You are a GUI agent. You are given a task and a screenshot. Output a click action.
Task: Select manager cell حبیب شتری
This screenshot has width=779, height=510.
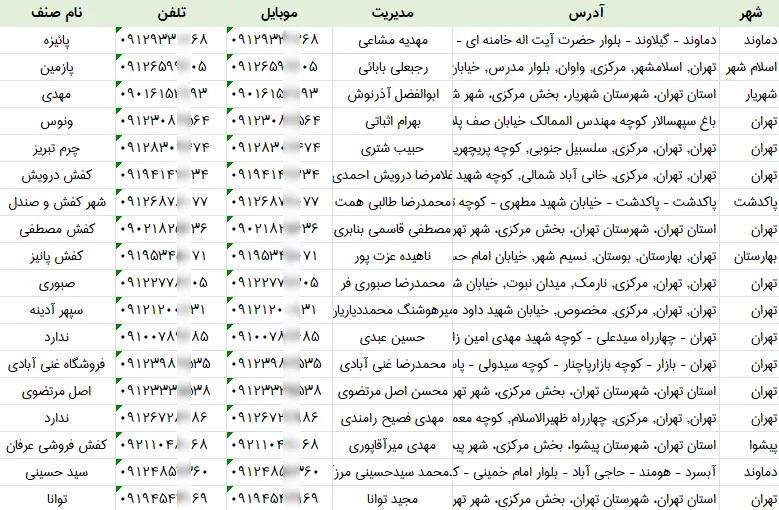392,148
